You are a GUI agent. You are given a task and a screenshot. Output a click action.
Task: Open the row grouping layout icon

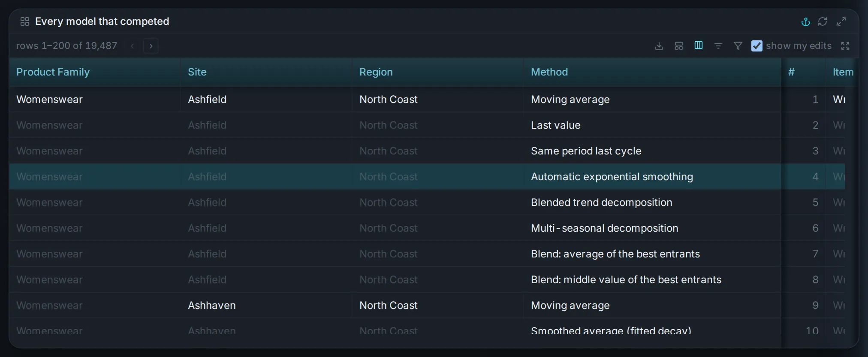(679, 46)
